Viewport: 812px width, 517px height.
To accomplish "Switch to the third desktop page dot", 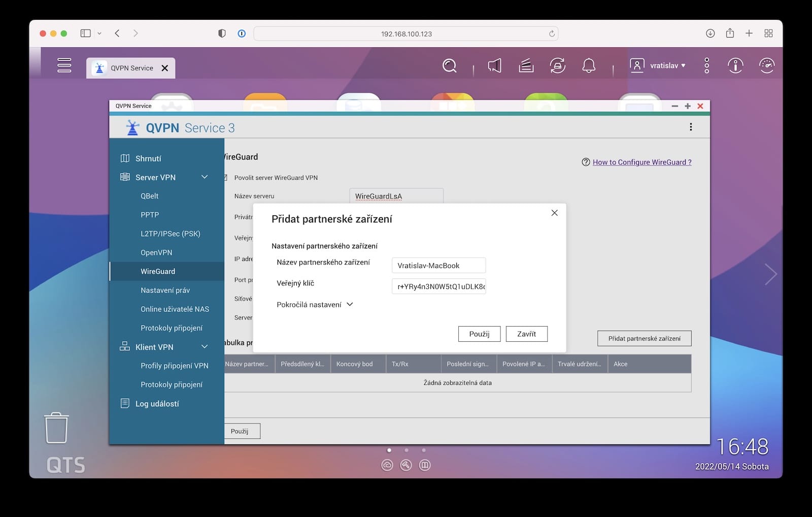I will click(424, 450).
